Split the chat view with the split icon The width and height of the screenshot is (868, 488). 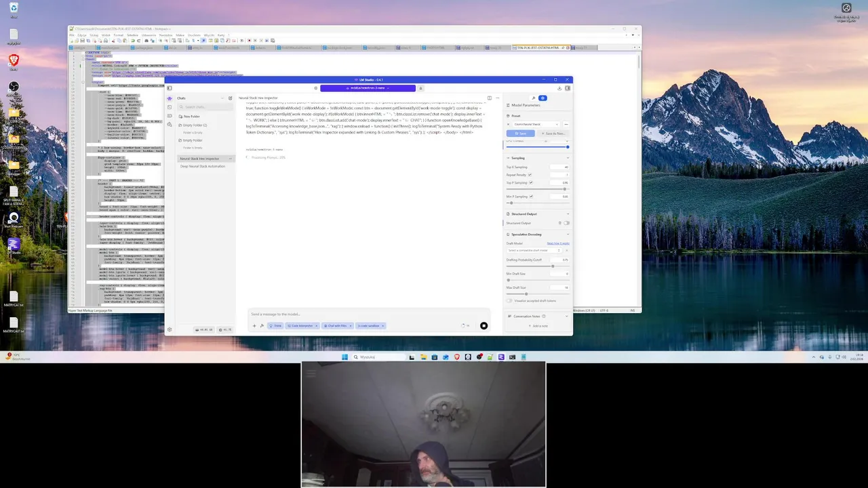(x=490, y=98)
